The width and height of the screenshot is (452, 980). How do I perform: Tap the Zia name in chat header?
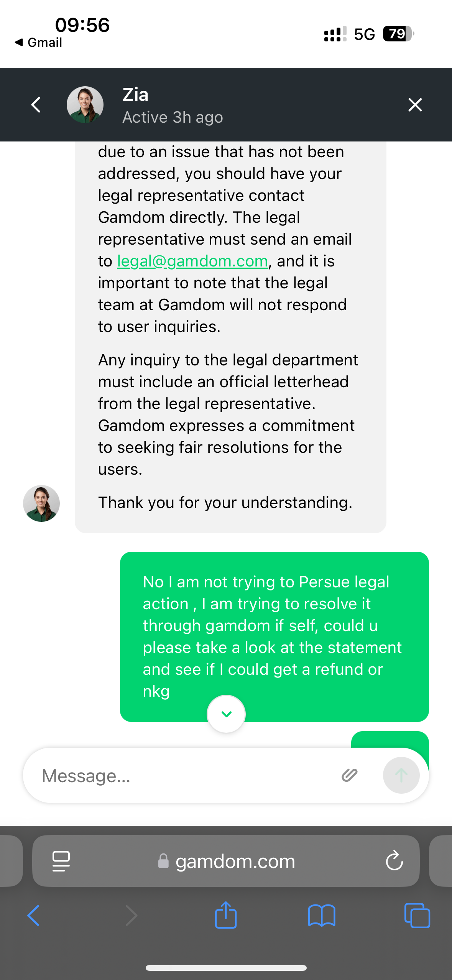[135, 95]
